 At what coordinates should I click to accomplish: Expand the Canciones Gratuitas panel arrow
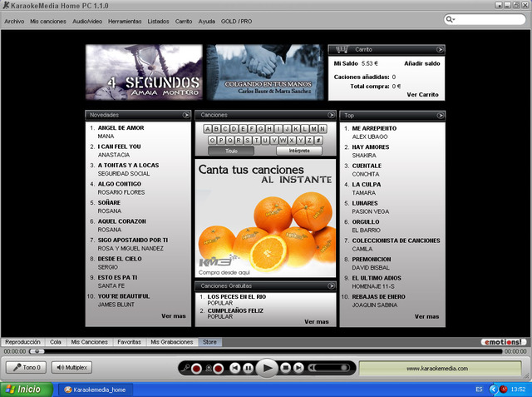331,286
